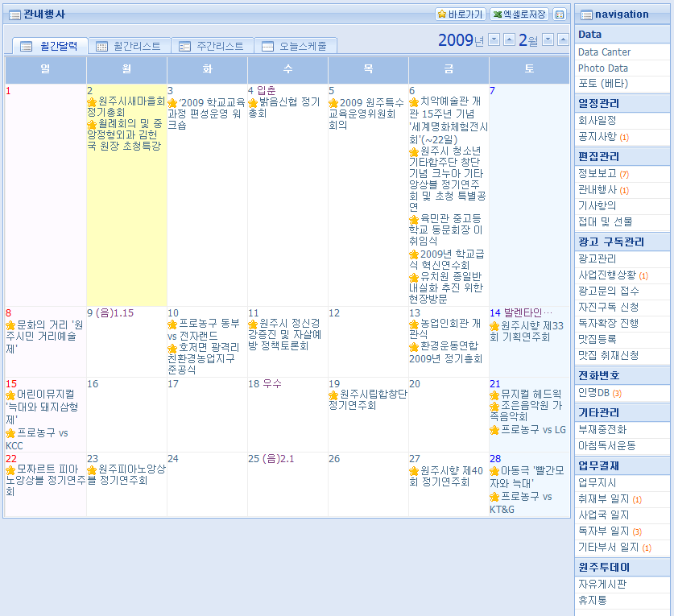Open 포토 (베타) in navigation
The image size is (674, 616).
603,84
